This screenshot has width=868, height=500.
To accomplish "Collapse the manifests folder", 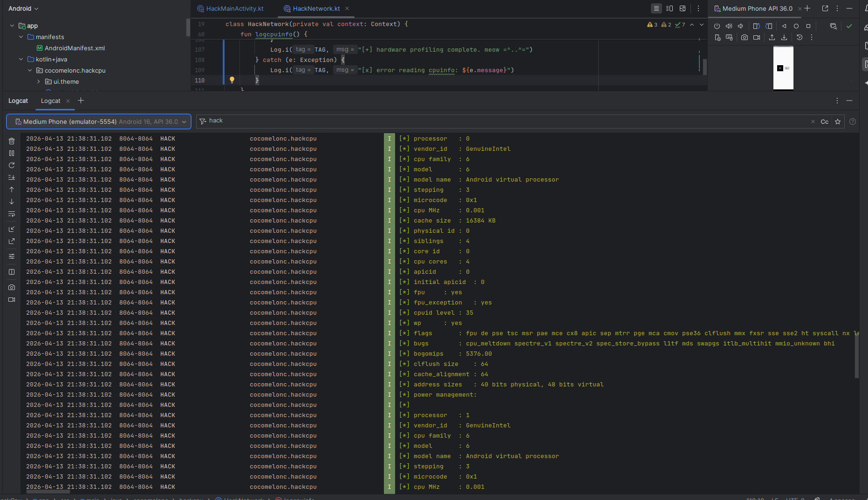I will pyautogui.click(x=21, y=37).
